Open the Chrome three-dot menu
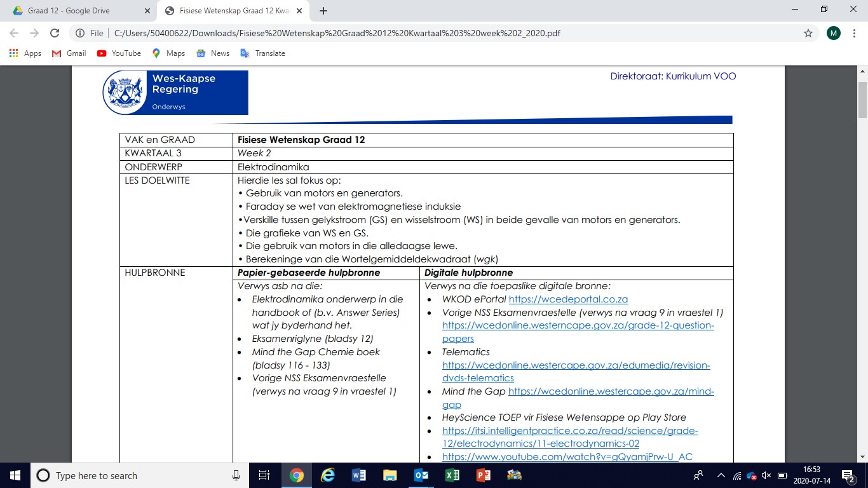Image resolution: width=868 pixels, height=488 pixels. point(855,33)
